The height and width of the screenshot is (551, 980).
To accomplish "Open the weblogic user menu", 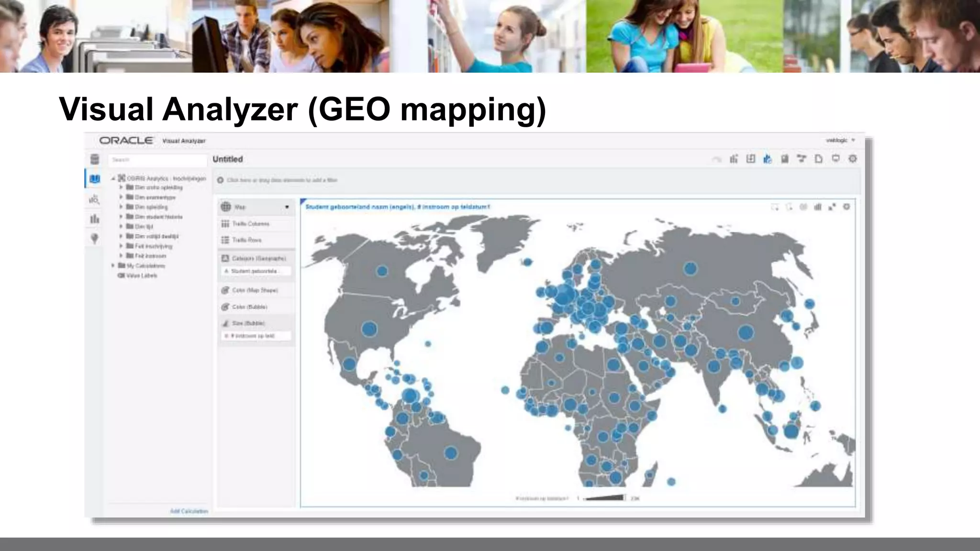I will 840,141.
